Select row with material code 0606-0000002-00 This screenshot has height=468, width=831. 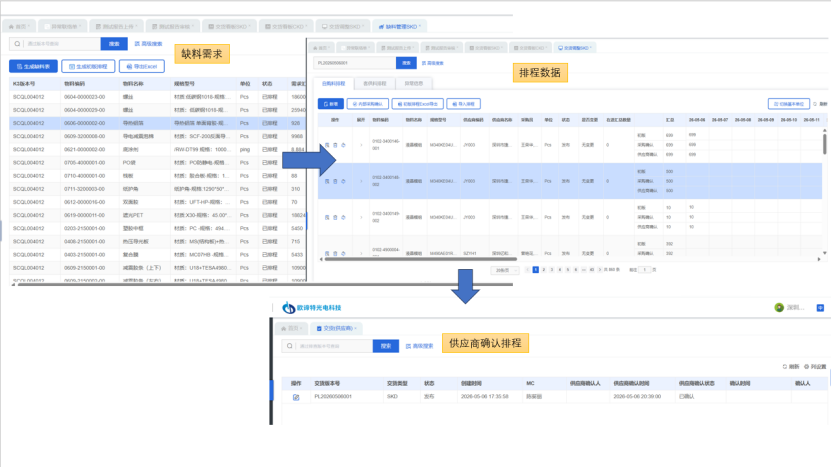157,123
